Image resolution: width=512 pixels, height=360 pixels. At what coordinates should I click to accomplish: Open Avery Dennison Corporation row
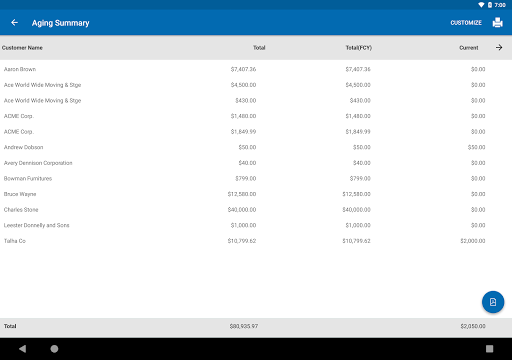256,163
